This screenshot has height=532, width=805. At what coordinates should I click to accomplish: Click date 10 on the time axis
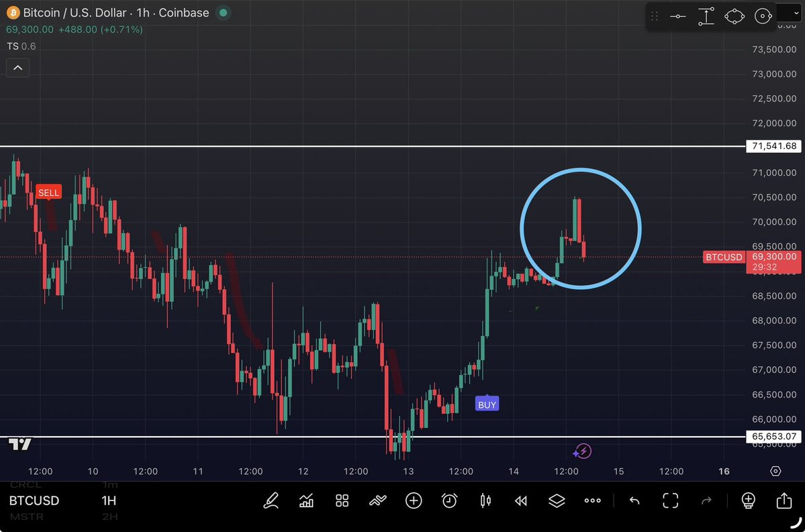pos(93,471)
